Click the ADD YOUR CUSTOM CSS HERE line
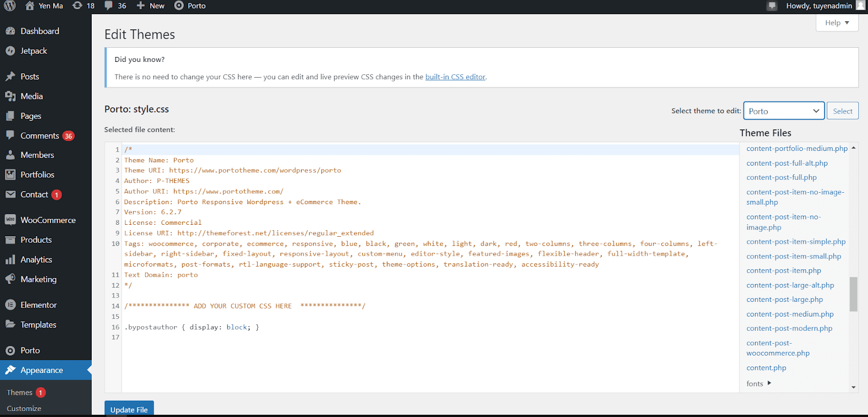This screenshot has height=417, width=868. pos(245,306)
